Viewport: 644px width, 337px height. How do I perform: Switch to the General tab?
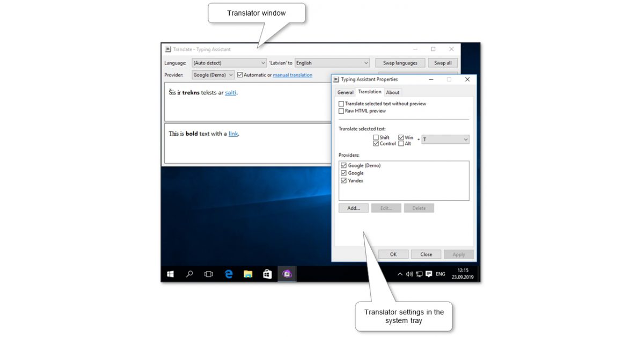345,92
